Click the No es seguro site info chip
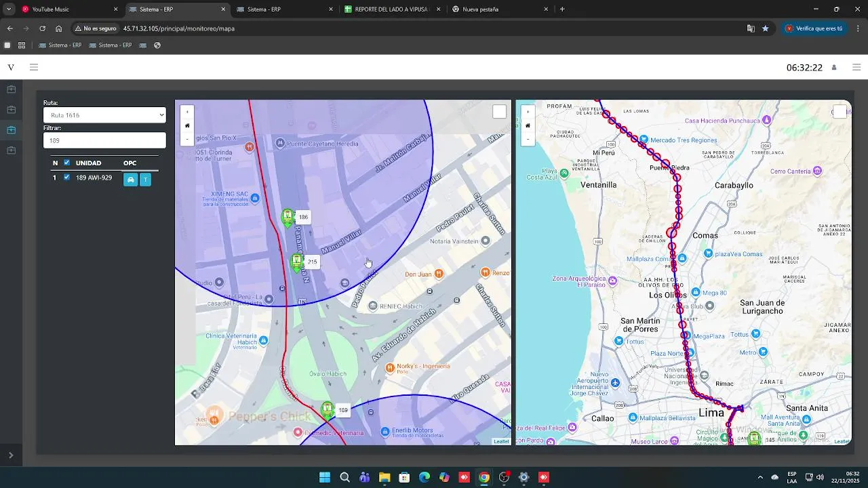The width and height of the screenshot is (868, 488). (96, 28)
